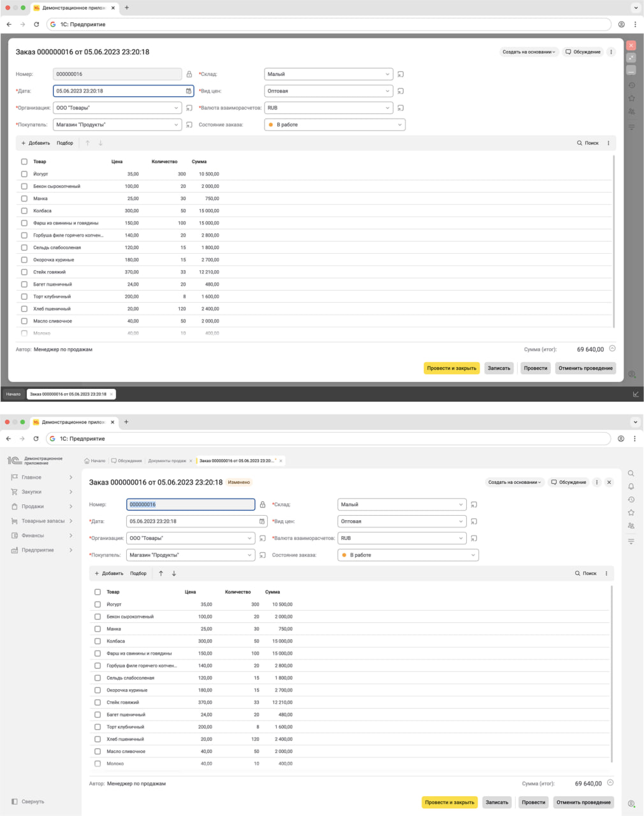
Task: Tick Колбаса row checkbox in top window
Action: coord(24,210)
